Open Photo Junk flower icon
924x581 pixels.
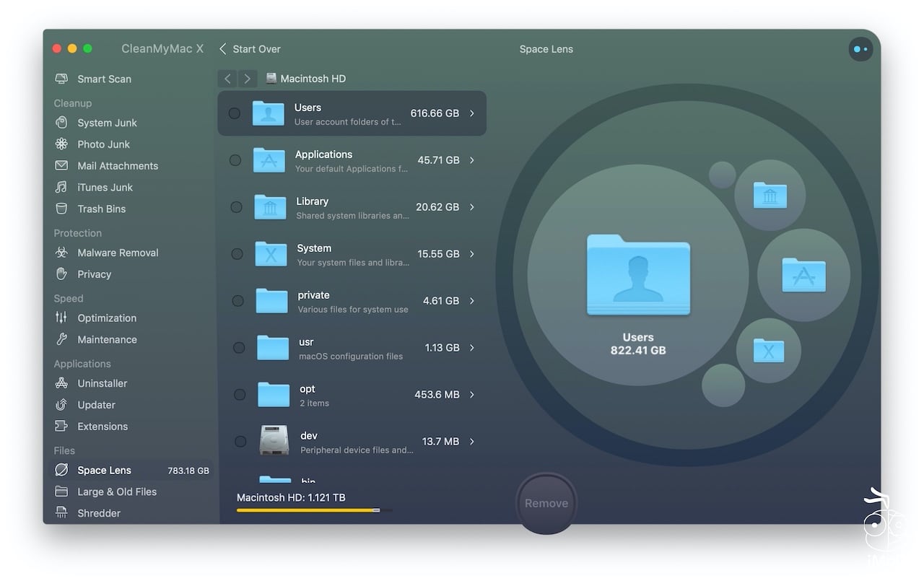coord(61,144)
